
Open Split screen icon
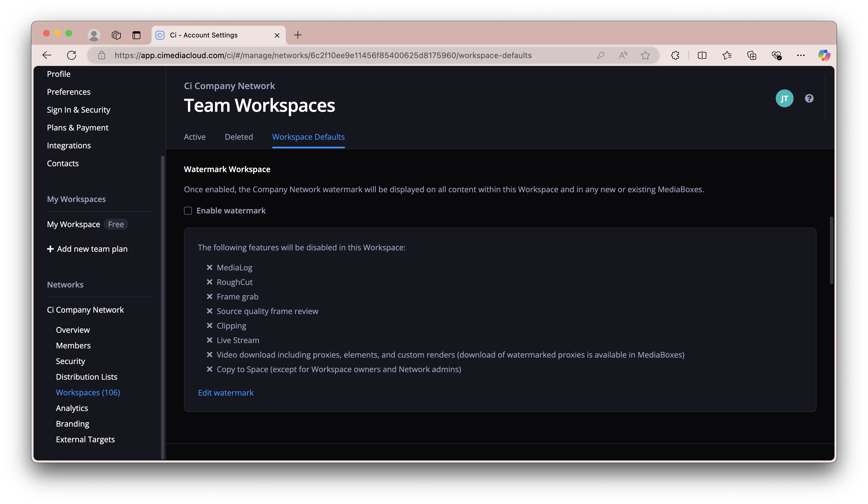click(x=702, y=55)
